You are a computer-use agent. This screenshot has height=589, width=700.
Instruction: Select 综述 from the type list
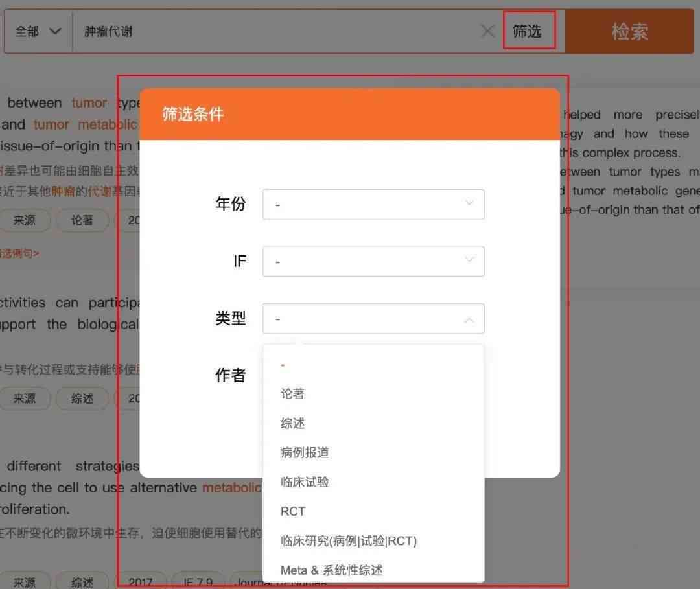click(373, 423)
